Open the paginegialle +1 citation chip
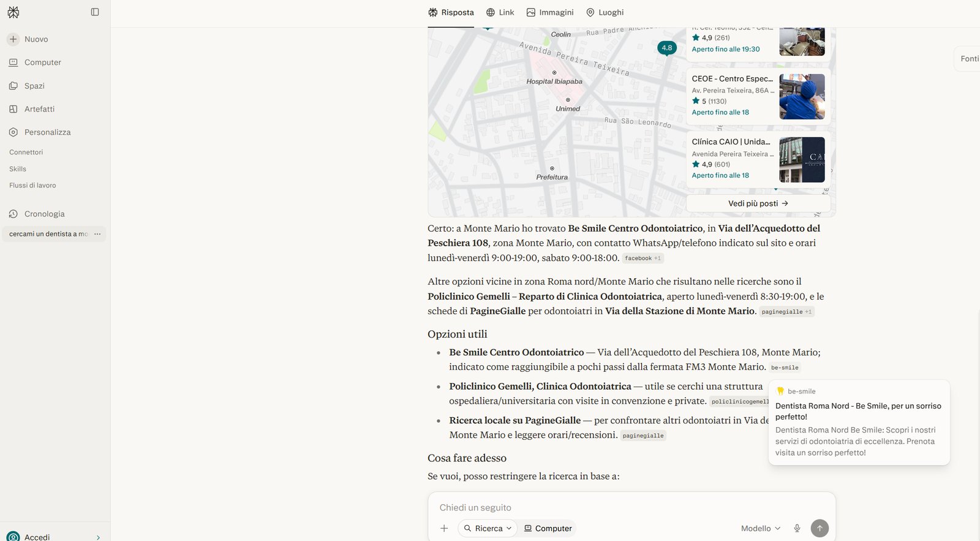Screen dimensions: 980x541 [786, 312]
